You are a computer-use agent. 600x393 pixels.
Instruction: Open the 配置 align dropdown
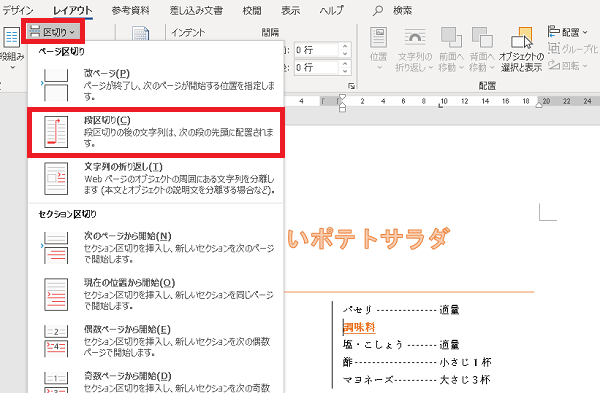pos(567,32)
